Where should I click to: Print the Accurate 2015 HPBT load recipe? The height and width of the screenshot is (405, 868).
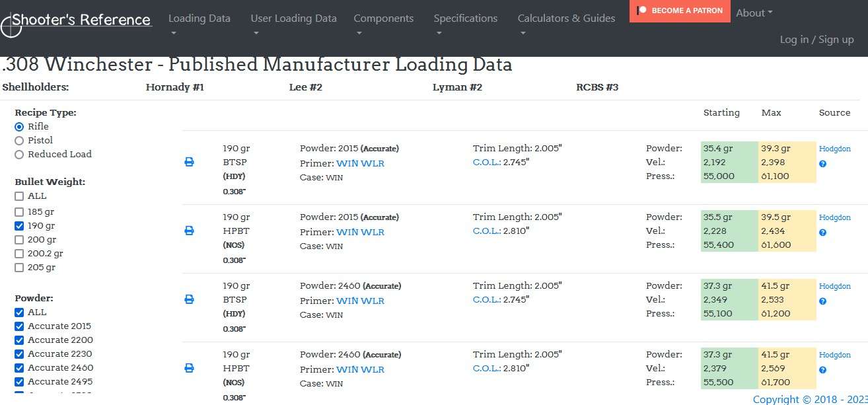click(189, 231)
